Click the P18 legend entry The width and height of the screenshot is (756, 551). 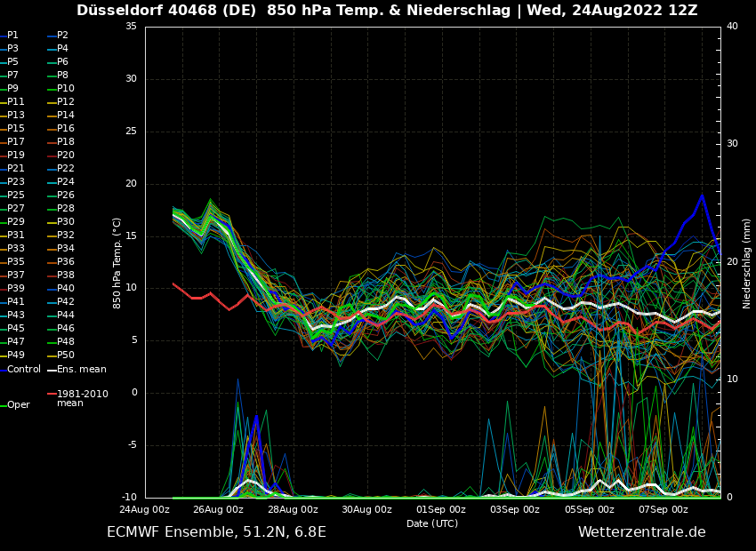pos(66,142)
